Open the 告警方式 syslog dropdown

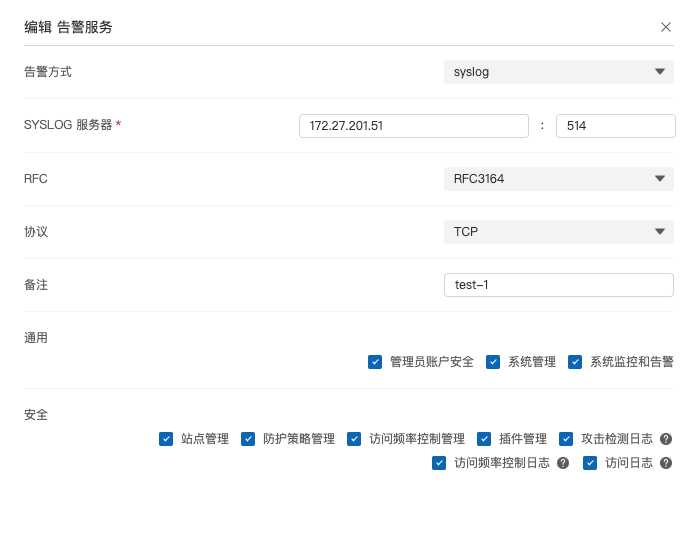(558, 72)
